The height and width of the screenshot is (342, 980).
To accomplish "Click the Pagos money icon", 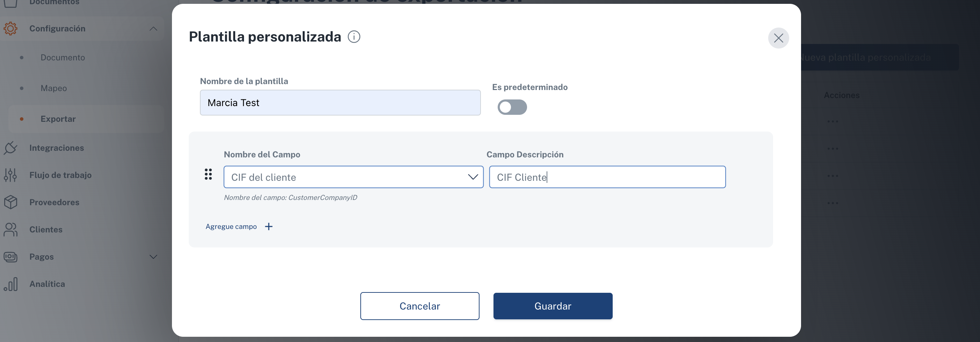I will tap(10, 257).
